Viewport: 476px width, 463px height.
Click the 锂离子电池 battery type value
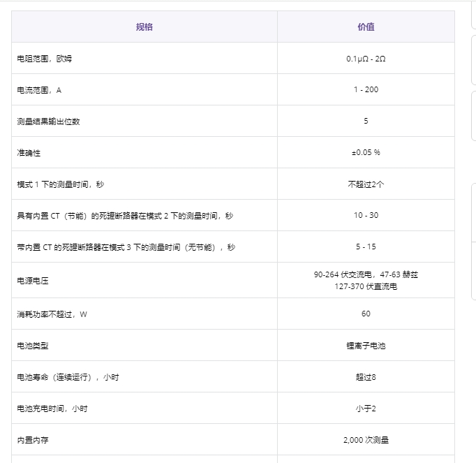pos(366,346)
